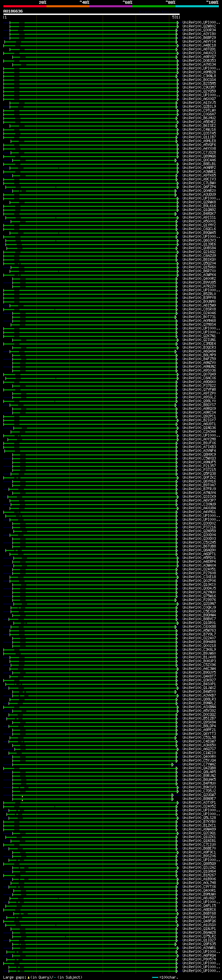Image resolution: width=222 pixels, height=980 pixels.
Task: Select the UniRef100_Q1NG36 label
Action: click(x=199, y=428)
